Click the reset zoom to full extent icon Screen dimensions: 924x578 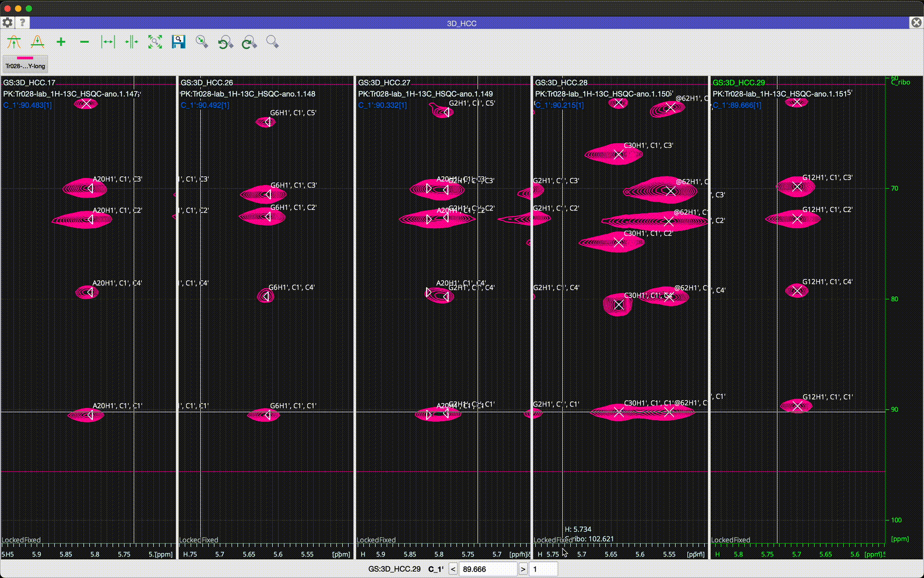coord(155,42)
